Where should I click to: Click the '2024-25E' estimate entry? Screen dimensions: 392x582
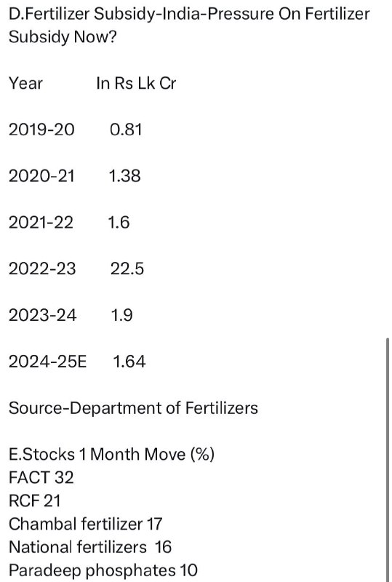pos(47,362)
